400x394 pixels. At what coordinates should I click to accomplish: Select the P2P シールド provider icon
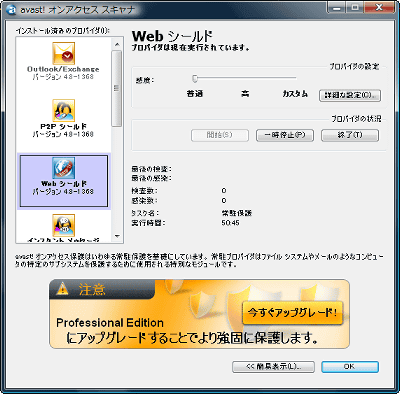(63, 111)
